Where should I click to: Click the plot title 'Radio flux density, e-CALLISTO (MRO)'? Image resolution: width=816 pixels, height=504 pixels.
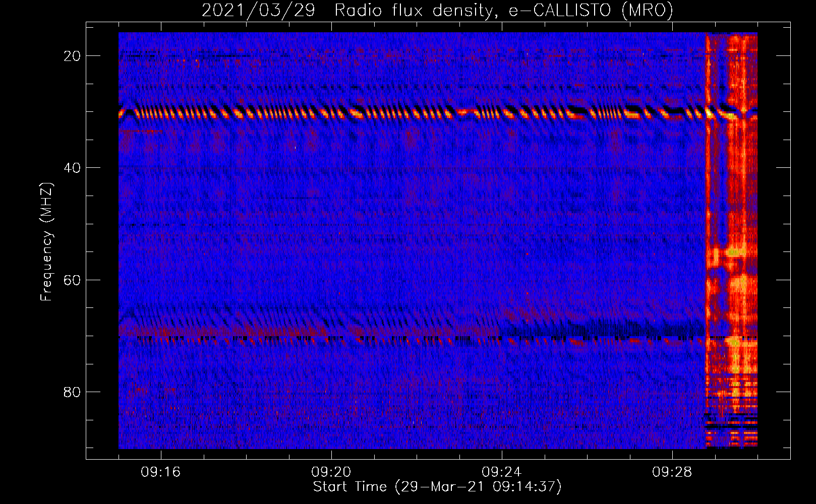[504, 10]
